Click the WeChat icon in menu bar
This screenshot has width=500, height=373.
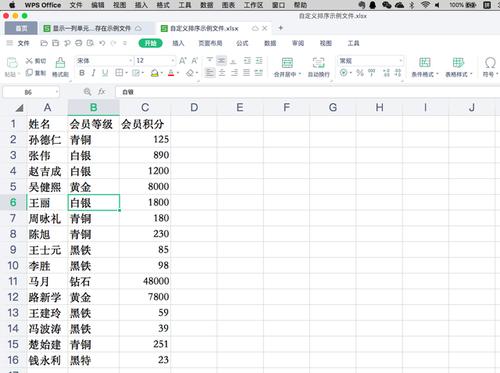click(387, 5)
